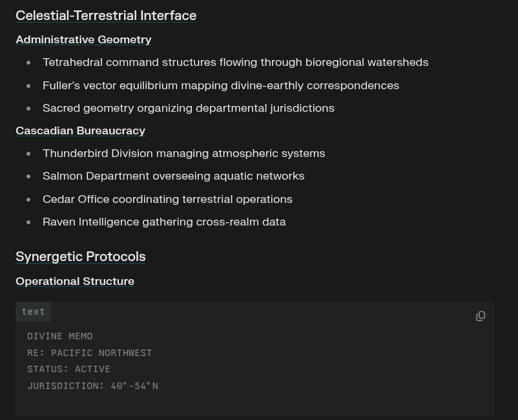518x420 pixels.
Task: Click the Fuller's vector equilibrium line
Action: pos(221,85)
